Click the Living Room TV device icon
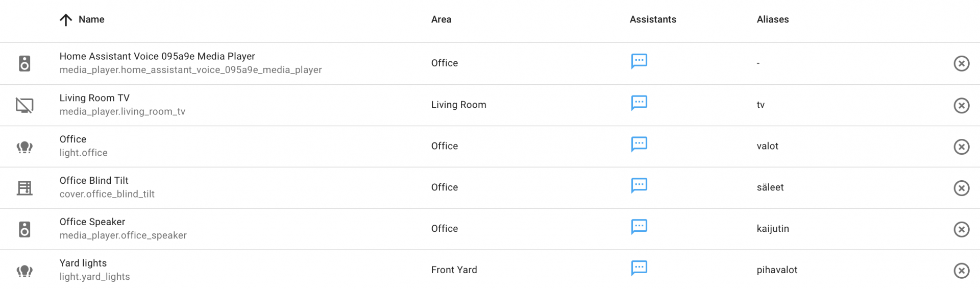 (x=24, y=105)
